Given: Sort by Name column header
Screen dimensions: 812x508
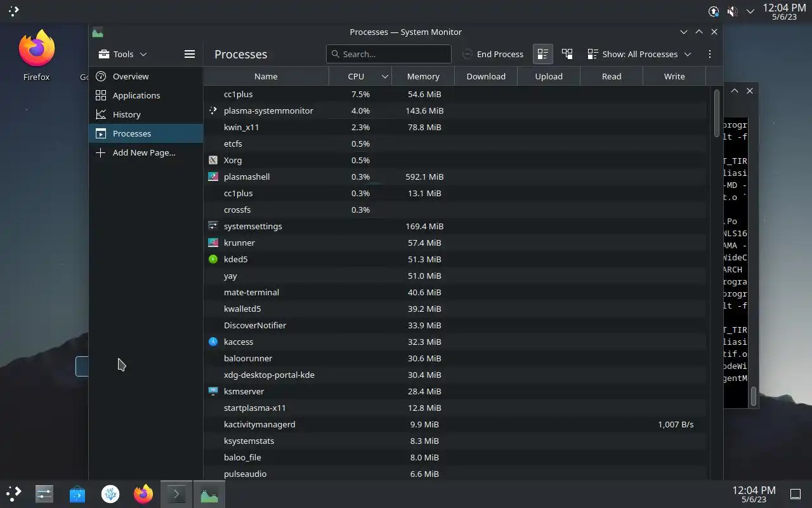Looking at the screenshot, I should [266, 76].
